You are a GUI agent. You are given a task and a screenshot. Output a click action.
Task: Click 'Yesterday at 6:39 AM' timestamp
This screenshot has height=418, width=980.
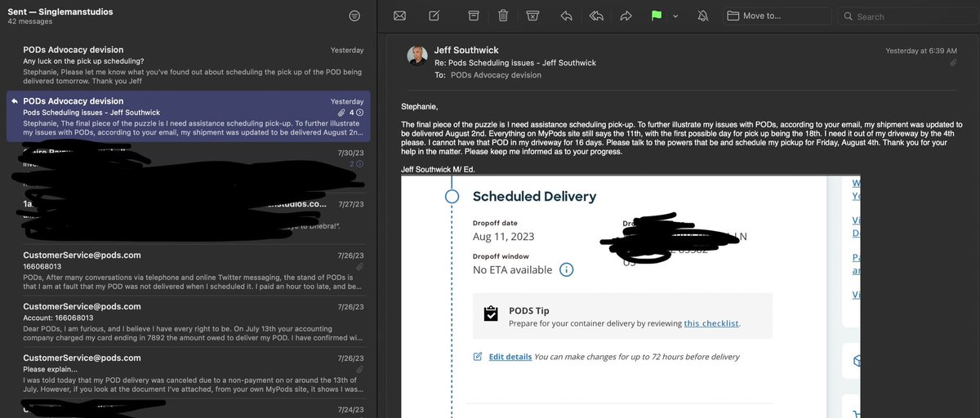[922, 51]
